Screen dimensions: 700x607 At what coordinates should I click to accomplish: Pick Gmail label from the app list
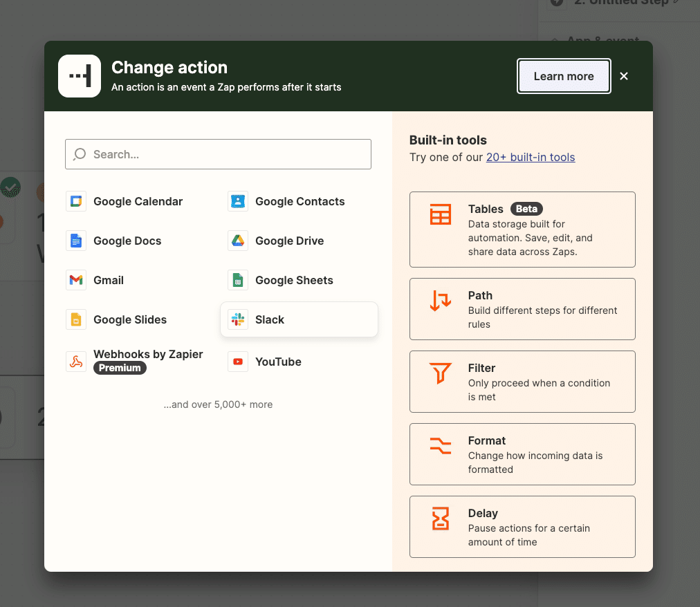(x=109, y=280)
